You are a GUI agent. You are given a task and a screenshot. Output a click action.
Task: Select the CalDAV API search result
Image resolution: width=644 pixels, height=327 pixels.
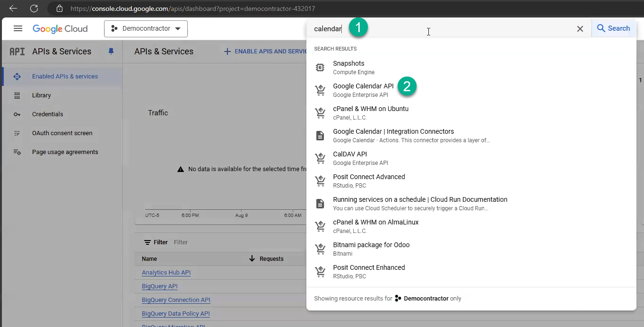coord(471,158)
